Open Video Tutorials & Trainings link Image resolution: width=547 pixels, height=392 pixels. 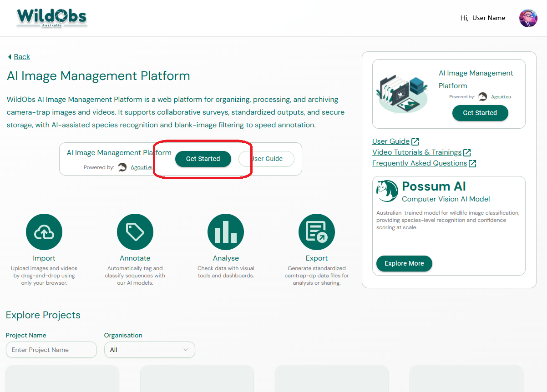417,152
